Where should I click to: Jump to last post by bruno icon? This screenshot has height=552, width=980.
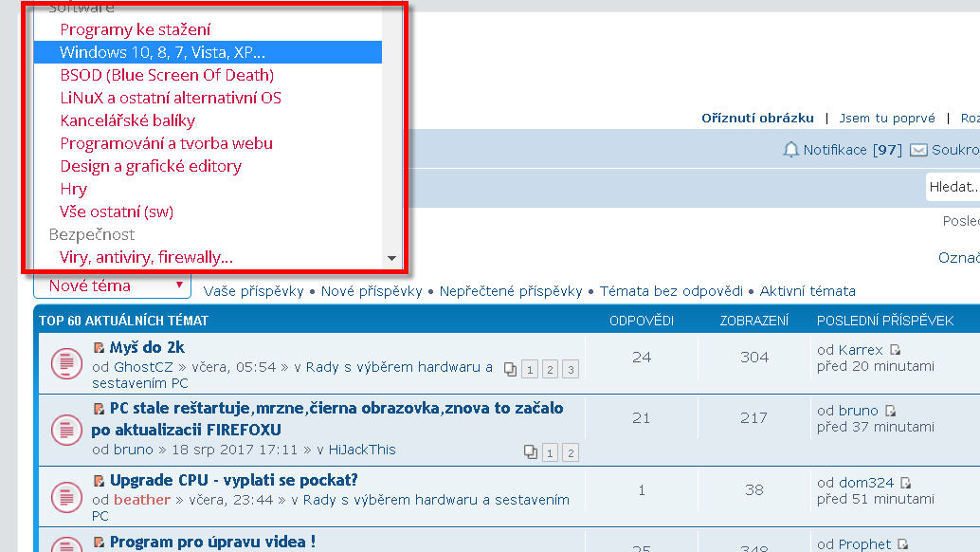(890, 411)
